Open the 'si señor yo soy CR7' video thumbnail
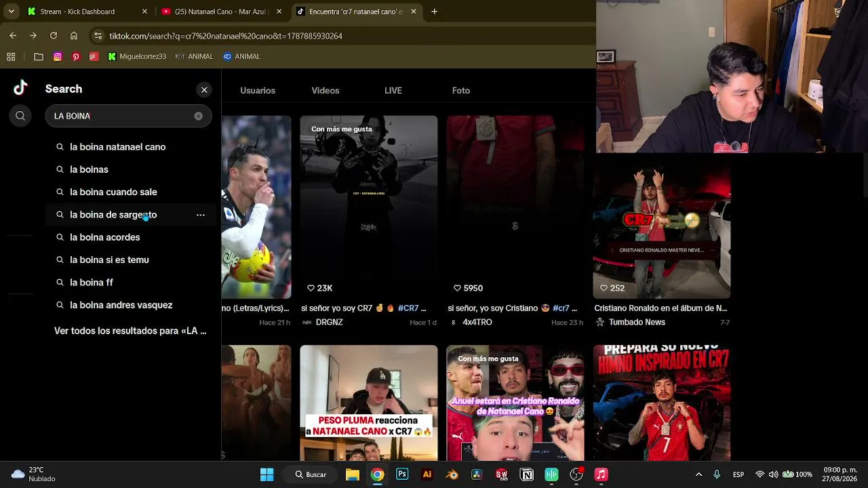Screen dimensions: 868x488 tap(369, 207)
